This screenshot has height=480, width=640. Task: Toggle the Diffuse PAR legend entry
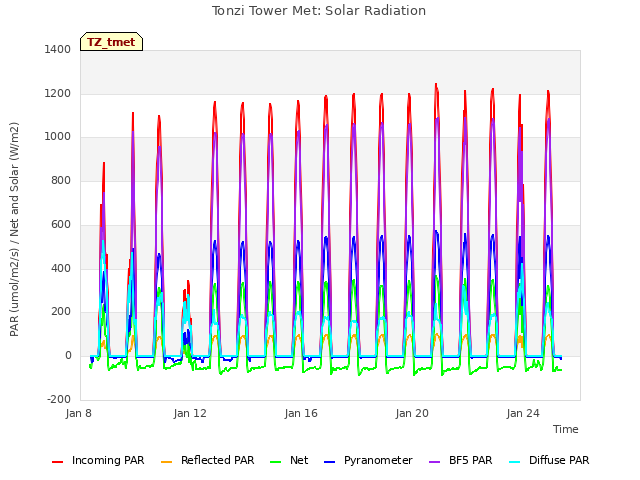coord(549,460)
